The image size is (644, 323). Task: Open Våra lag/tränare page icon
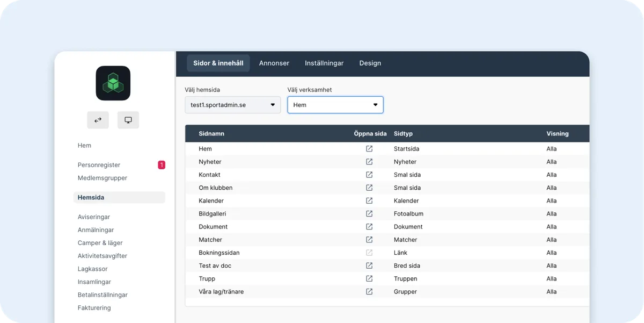click(x=369, y=291)
